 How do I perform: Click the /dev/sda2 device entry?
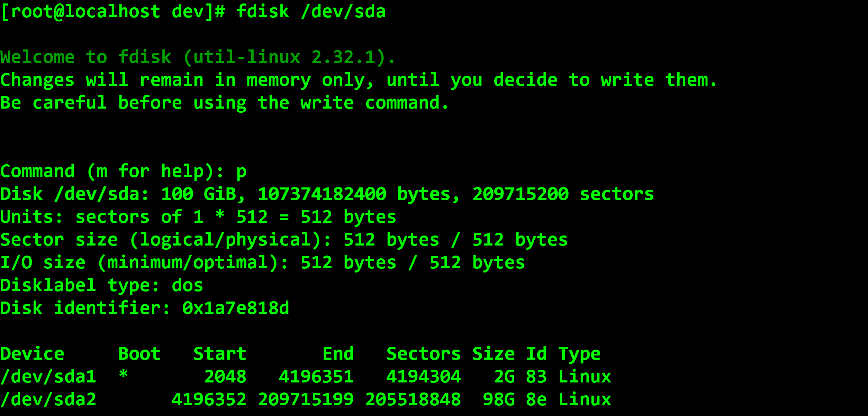pos(48,399)
